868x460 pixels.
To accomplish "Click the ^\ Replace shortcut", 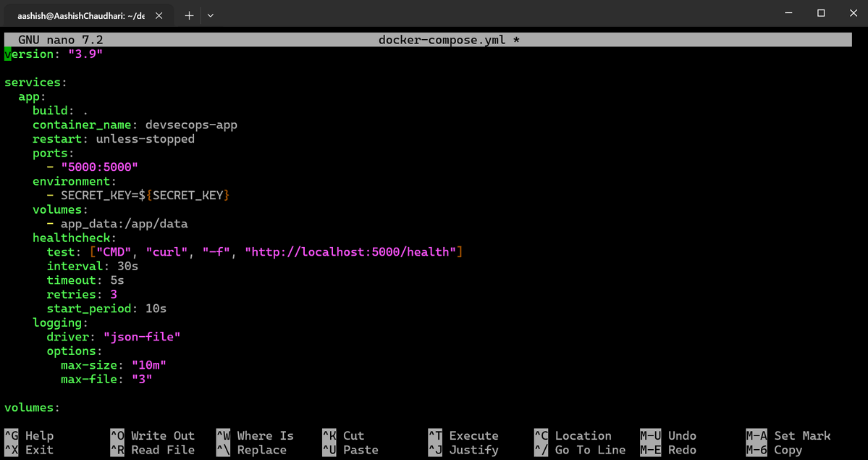I will (x=252, y=450).
